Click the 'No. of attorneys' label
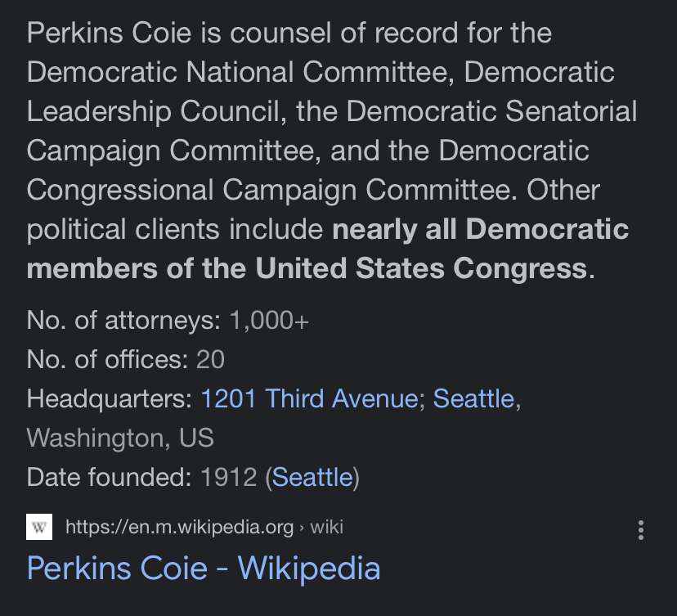 124,321
